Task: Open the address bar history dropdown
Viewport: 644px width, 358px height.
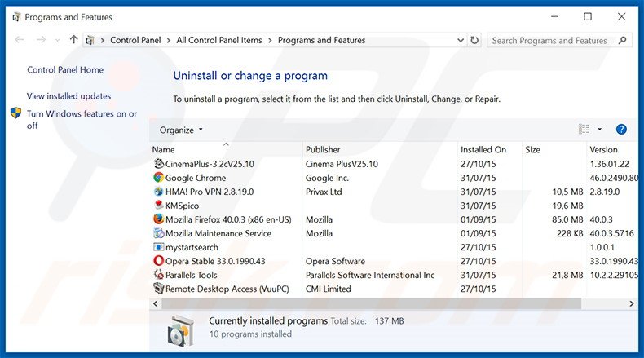Action: [461, 40]
